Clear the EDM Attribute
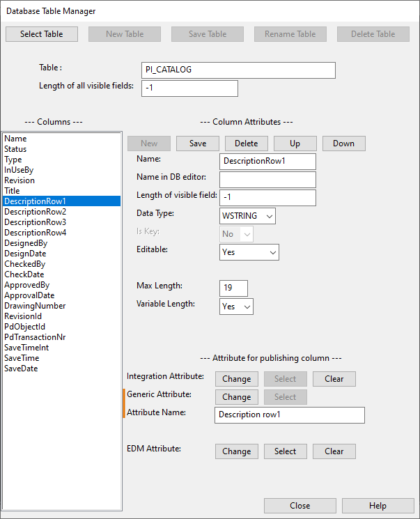The height and width of the screenshot is (519, 420). pyautogui.click(x=334, y=451)
